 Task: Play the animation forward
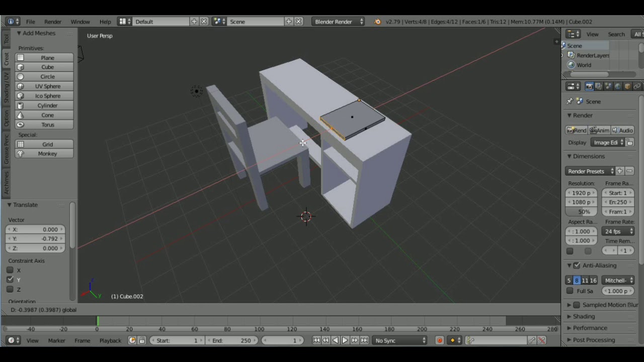345,340
